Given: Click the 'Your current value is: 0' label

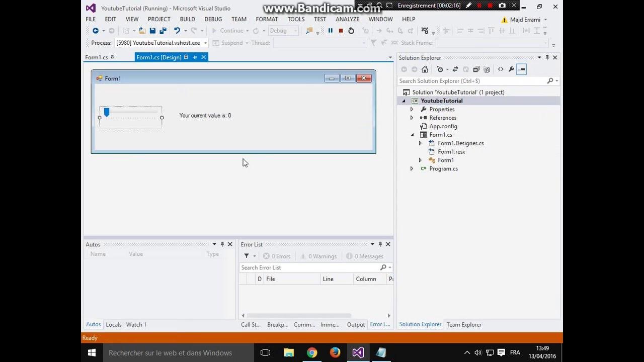Looking at the screenshot, I should click(x=205, y=116).
